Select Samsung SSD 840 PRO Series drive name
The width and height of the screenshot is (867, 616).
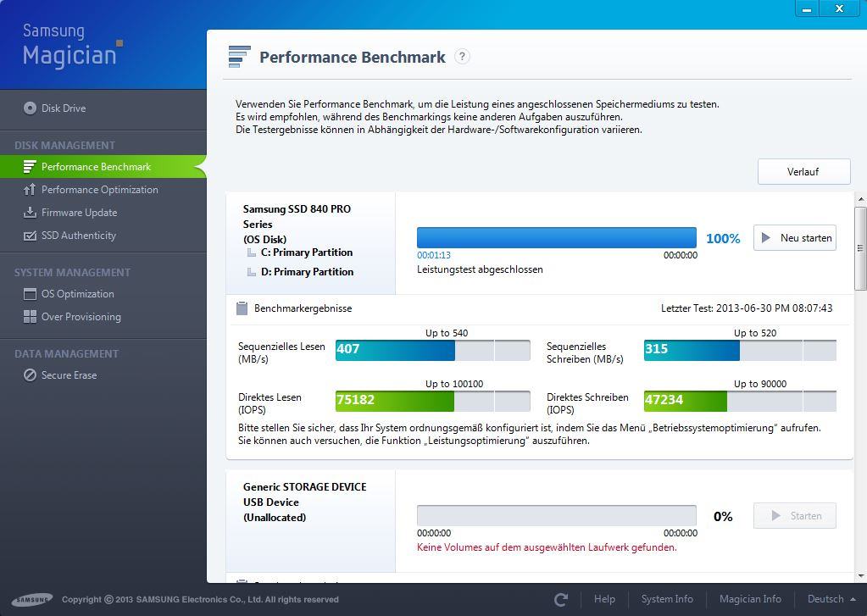(297, 217)
